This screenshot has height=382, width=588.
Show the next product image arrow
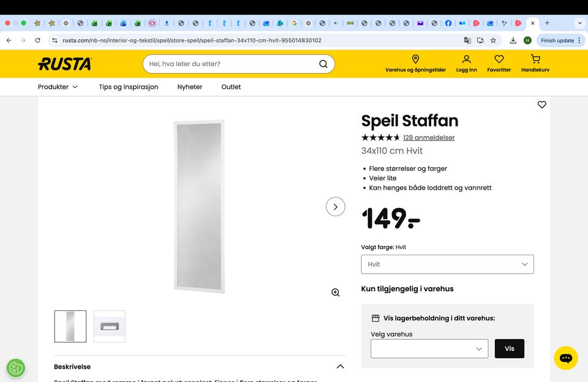[336, 206]
